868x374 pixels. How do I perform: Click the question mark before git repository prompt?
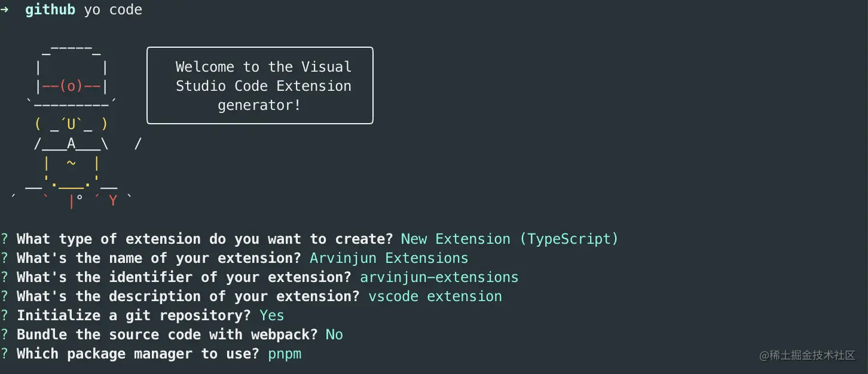tap(4, 315)
